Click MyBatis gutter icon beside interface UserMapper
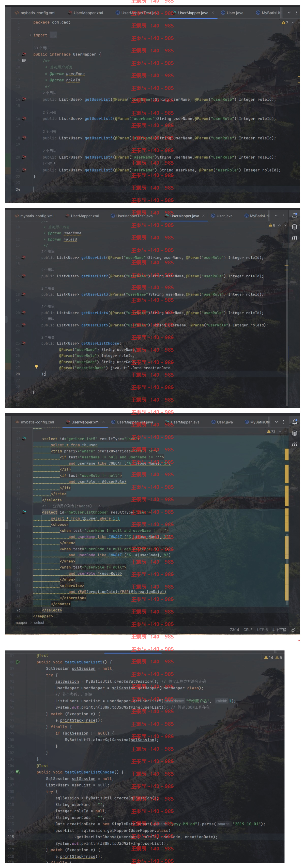305x868 pixels. [x=24, y=54]
